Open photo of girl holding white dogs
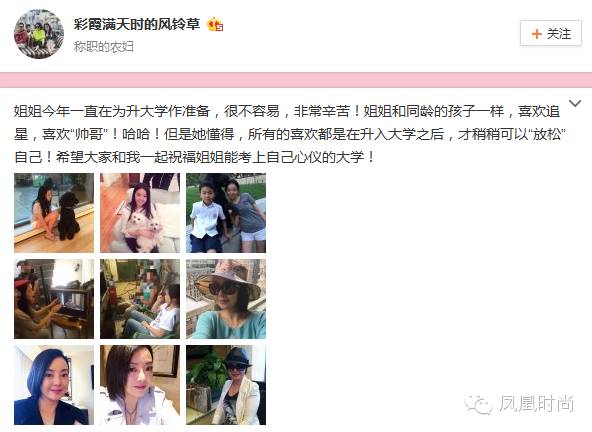Image resolution: width=592 pixels, height=432 pixels. [x=140, y=213]
